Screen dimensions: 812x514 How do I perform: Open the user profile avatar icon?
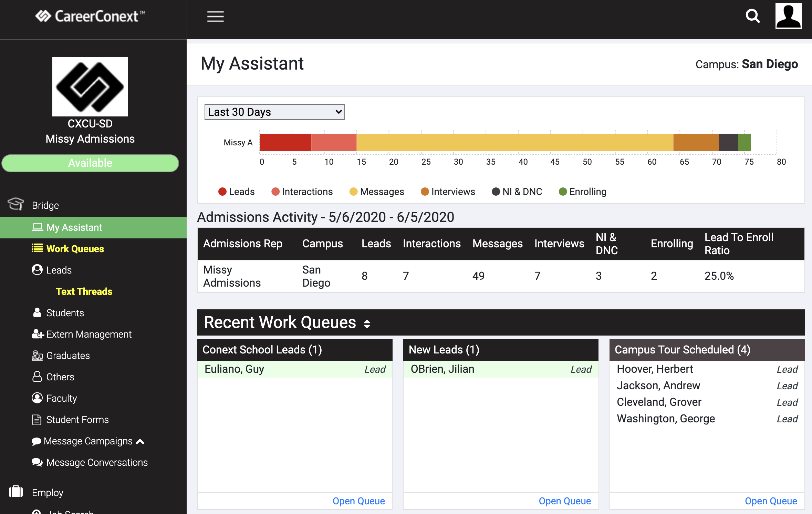click(788, 16)
